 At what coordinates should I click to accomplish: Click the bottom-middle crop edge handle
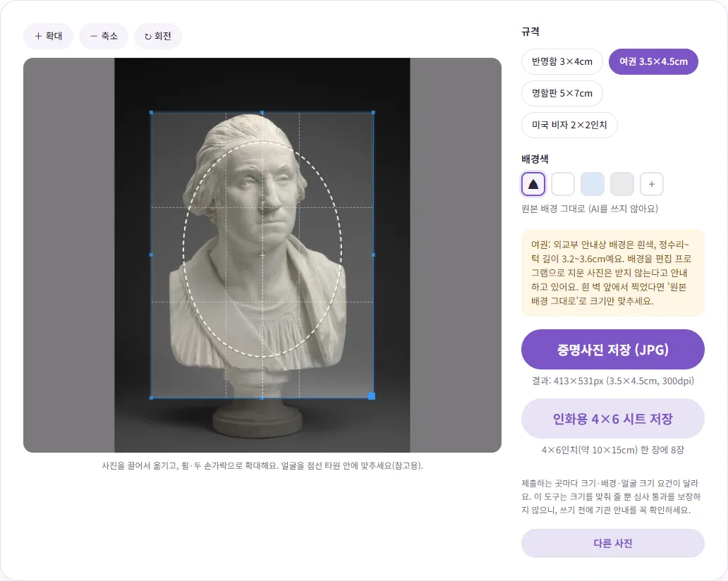click(262, 398)
